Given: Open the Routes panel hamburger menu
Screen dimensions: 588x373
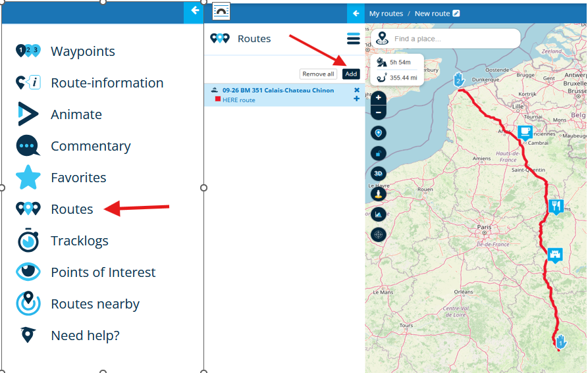Looking at the screenshot, I should click(353, 39).
